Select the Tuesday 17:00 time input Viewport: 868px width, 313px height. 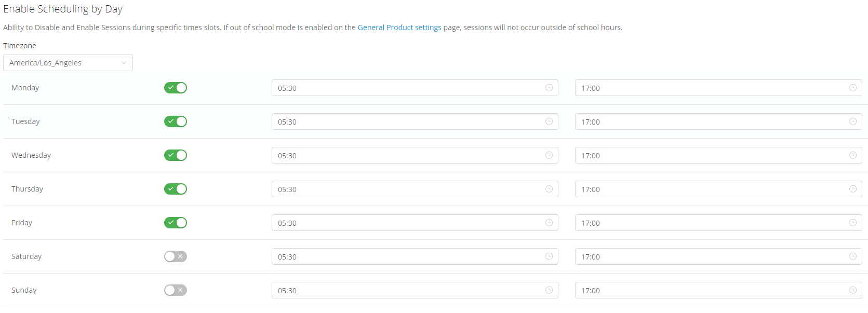coord(717,121)
